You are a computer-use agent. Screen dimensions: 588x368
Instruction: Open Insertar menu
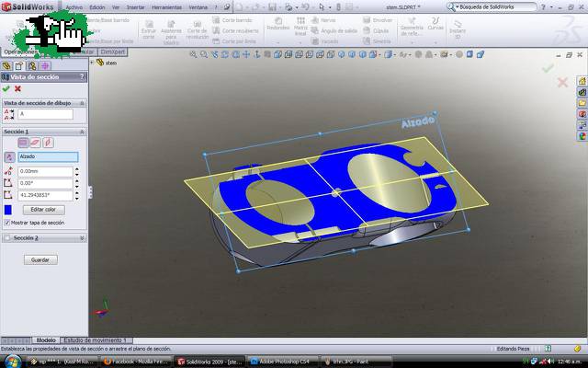pyautogui.click(x=135, y=7)
